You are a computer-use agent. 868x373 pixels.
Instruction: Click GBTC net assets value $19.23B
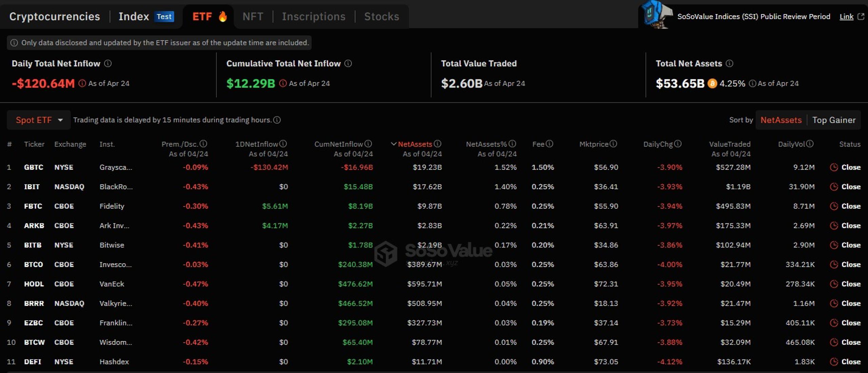(427, 167)
